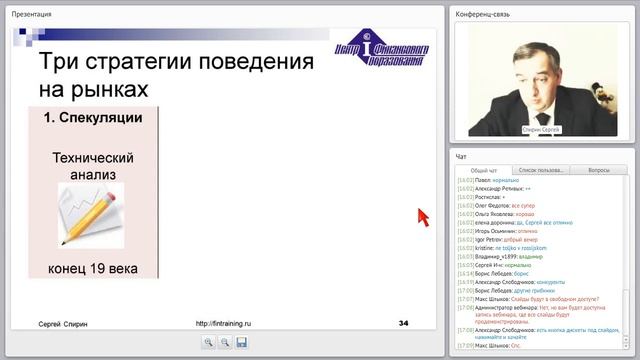The width and height of the screenshot is (640, 360).
Task: Click Александр Слободчиков's diskette button message
Action: pos(539,333)
